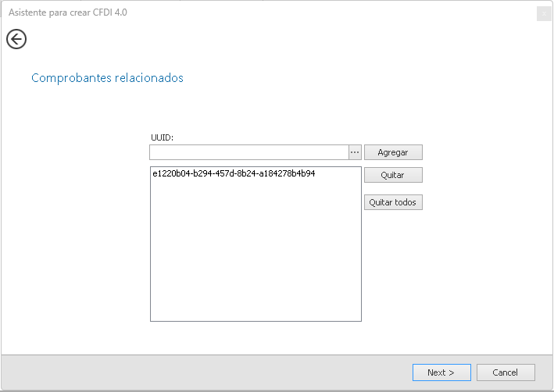Click the UUID: field label
Viewport: 554px width, 392px height.
pyautogui.click(x=162, y=137)
